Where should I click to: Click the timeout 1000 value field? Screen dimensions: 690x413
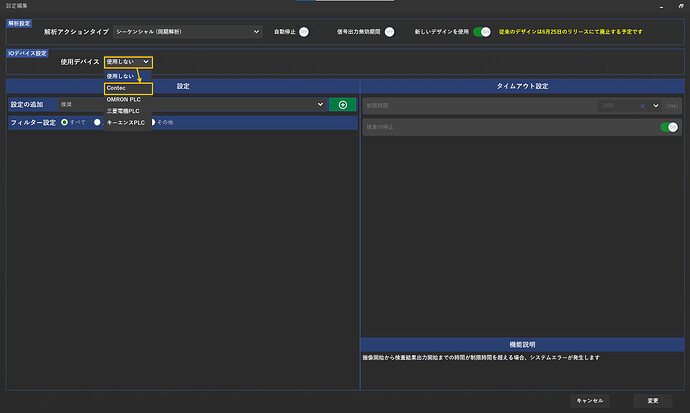tap(617, 106)
